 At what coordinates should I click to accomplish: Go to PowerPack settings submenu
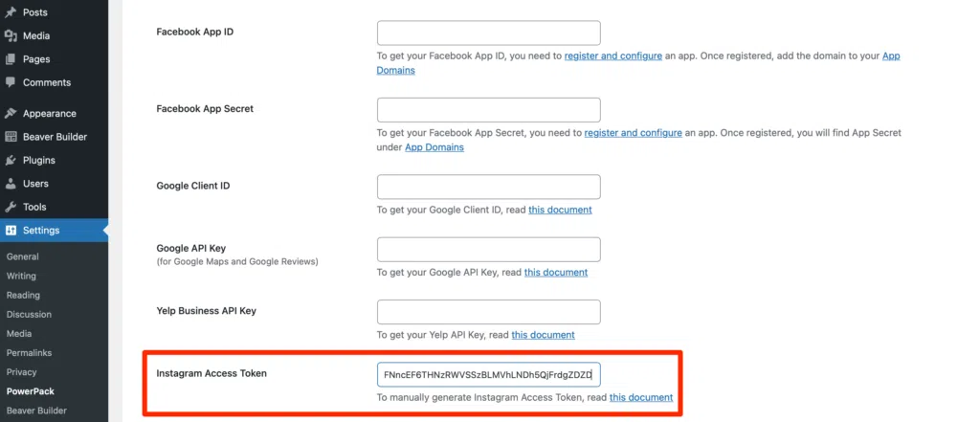[x=30, y=391]
